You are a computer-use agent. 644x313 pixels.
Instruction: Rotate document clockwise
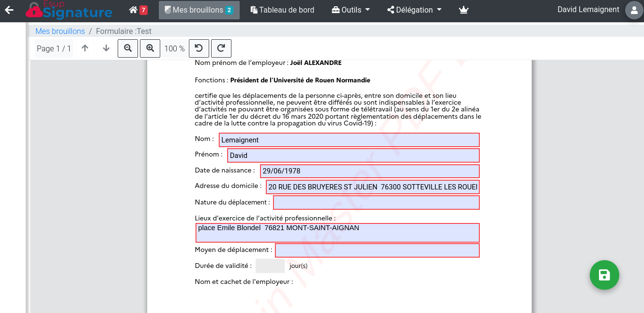point(221,48)
